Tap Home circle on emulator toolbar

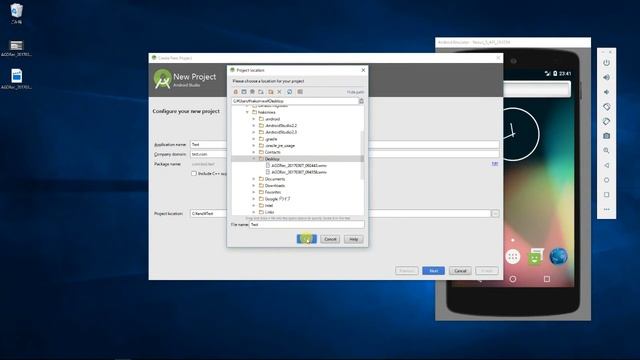click(607, 180)
